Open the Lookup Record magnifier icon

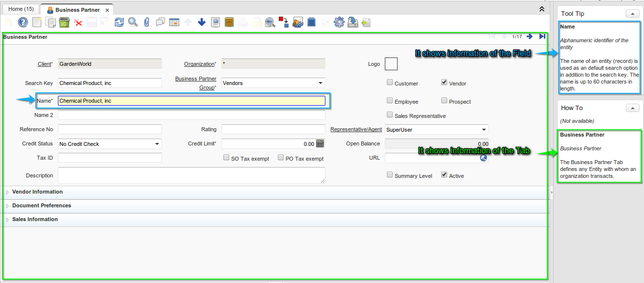(x=133, y=22)
